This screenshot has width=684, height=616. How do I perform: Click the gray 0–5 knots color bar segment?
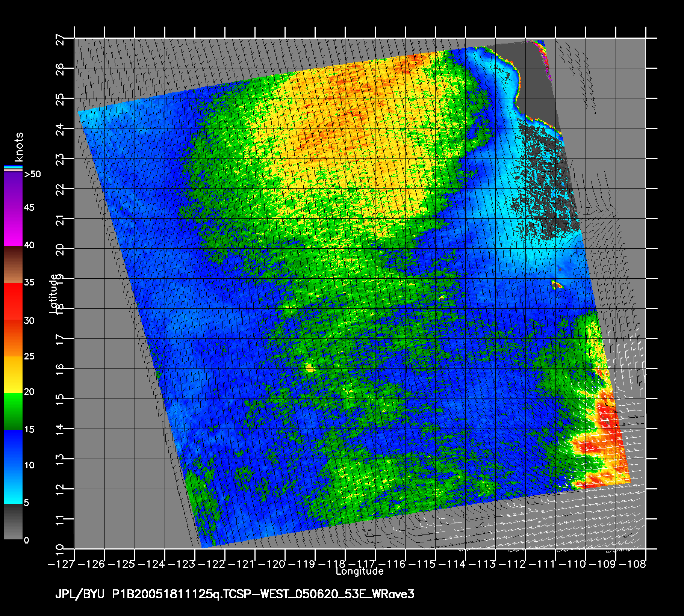pos(13,521)
